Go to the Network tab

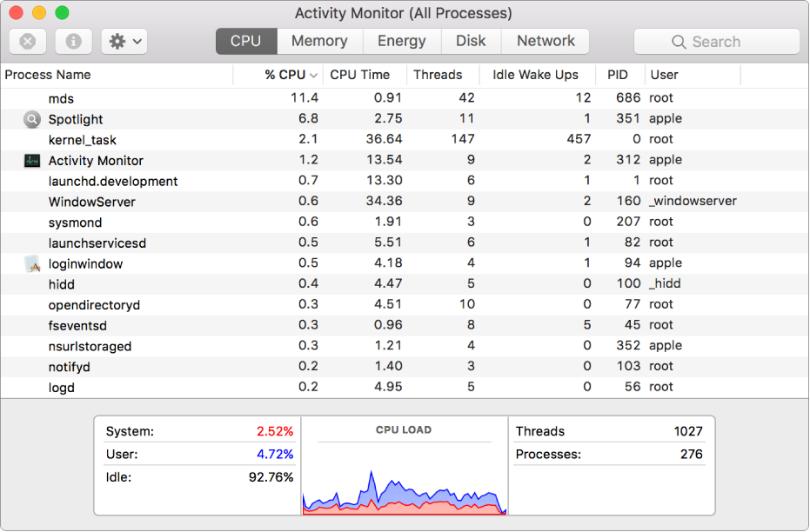click(x=546, y=41)
